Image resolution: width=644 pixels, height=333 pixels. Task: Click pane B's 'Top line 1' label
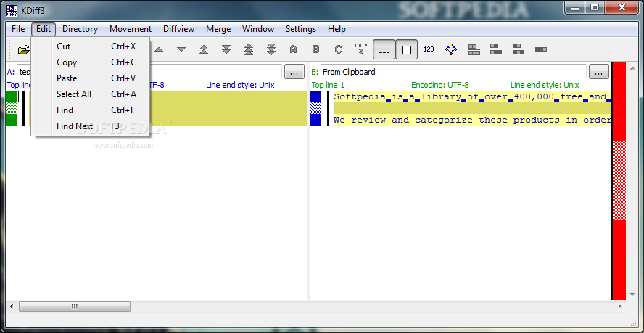pos(328,85)
